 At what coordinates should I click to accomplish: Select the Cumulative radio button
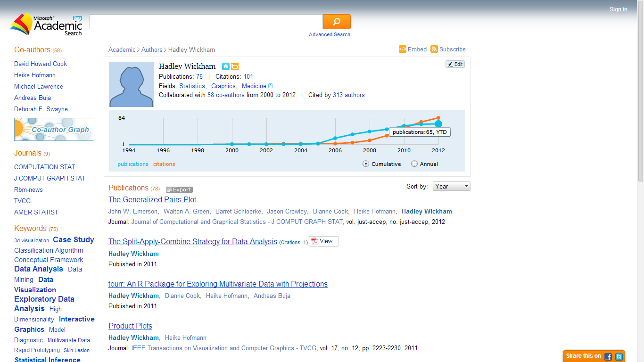click(366, 164)
